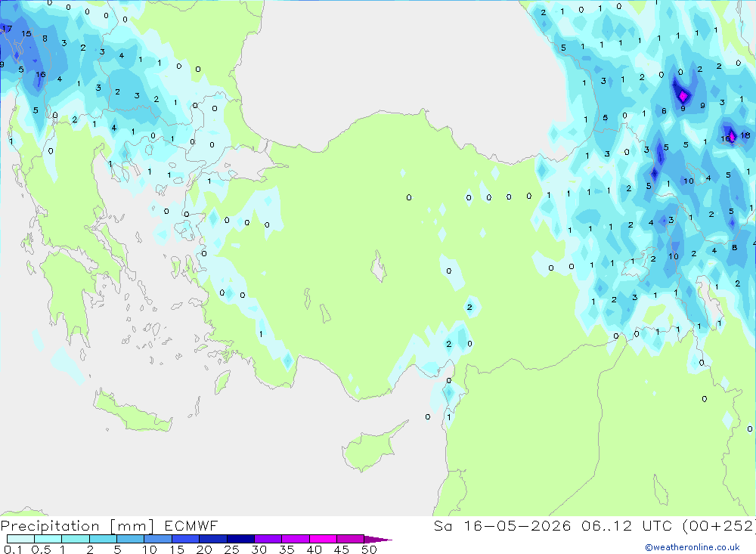
Task: Click the 0.1–0.5 mm legend color box
Action: [x=20, y=539]
